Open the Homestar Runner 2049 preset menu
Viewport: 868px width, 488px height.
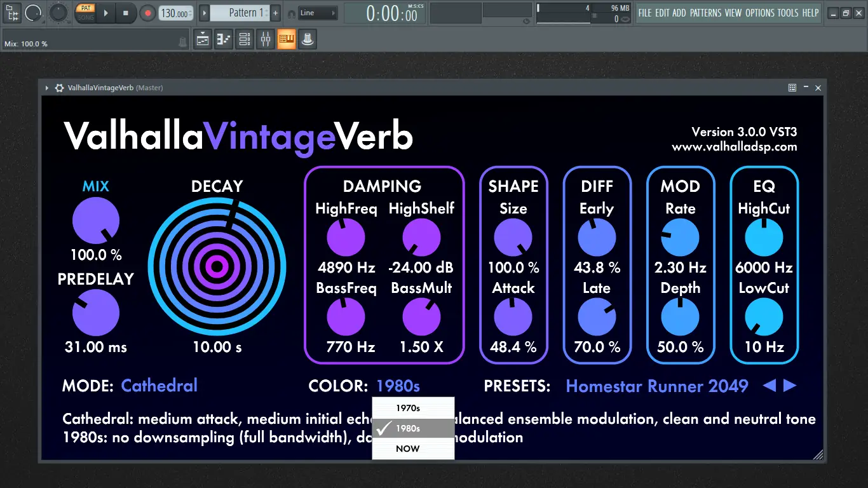[657, 386]
